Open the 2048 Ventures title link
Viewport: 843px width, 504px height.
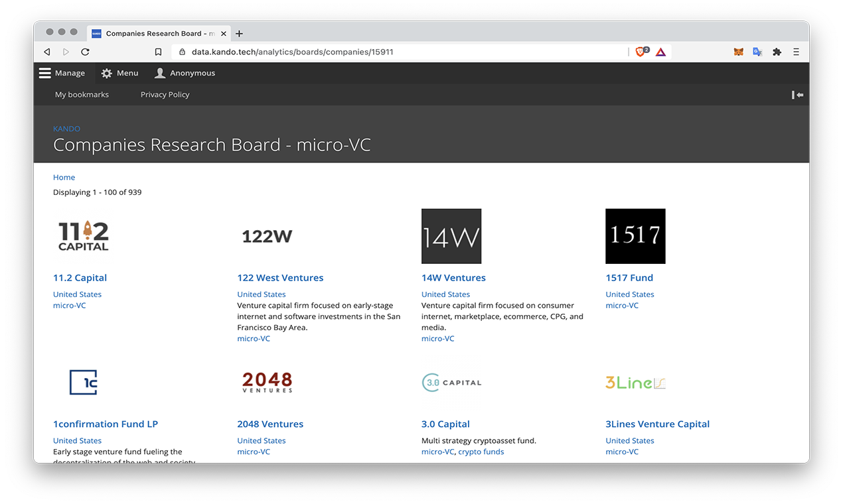[x=270, y=424]
